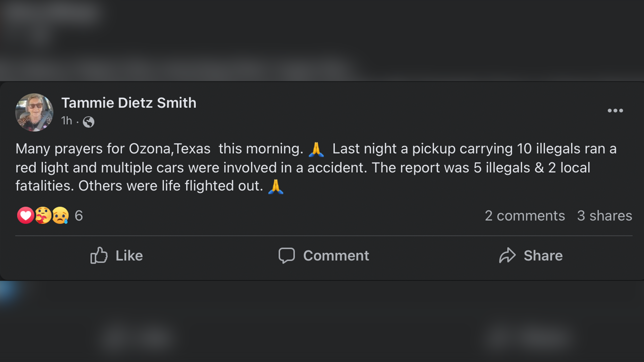Open Tammie Dietz Smith's profile picture

coord(34,112)
